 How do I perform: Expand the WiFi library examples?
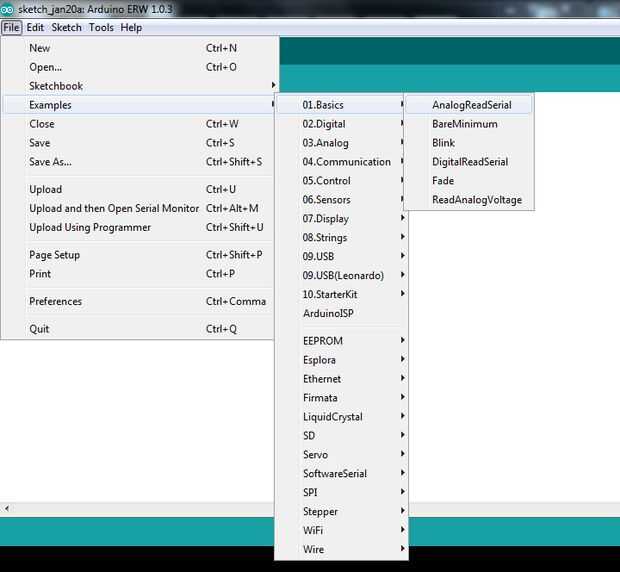(341, 531)
